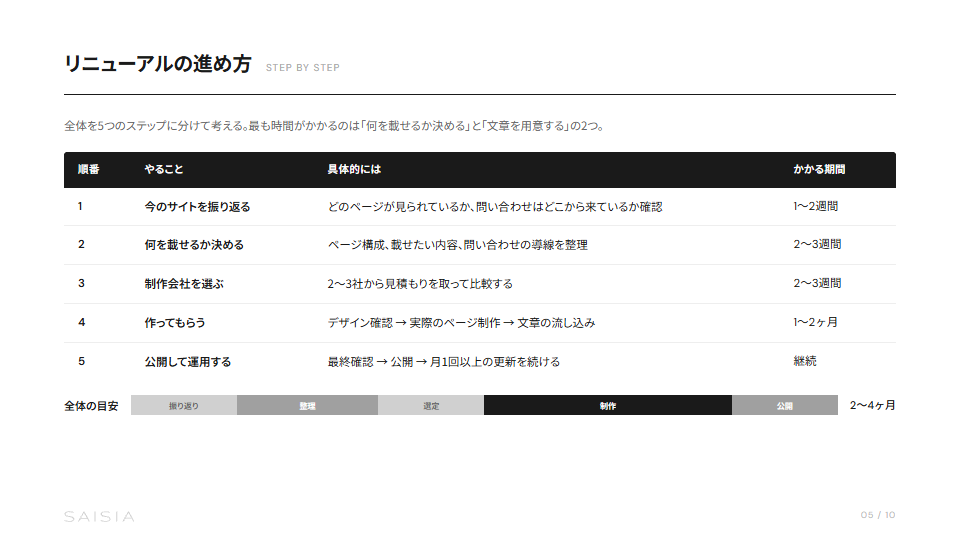Select the 今のサイトを振り返る row title
960x540 pixels.
(x=197, y=207)
